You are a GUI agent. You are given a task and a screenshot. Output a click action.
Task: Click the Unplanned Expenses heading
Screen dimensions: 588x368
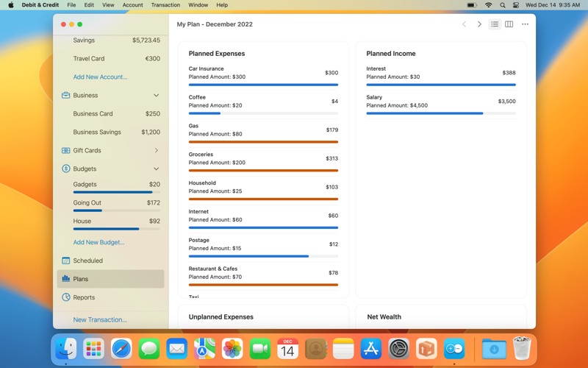click(x=221, y=316)
